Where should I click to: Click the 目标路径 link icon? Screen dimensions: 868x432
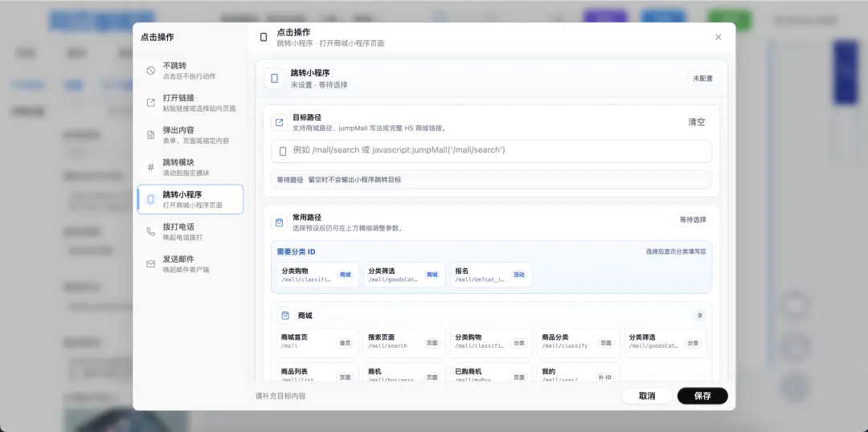(280, 122)
